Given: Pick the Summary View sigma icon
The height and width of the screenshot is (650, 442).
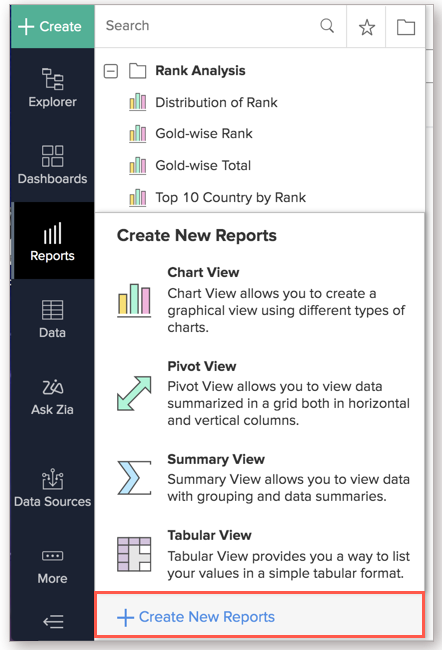Looking at the screenshot, I should point(134,478).
